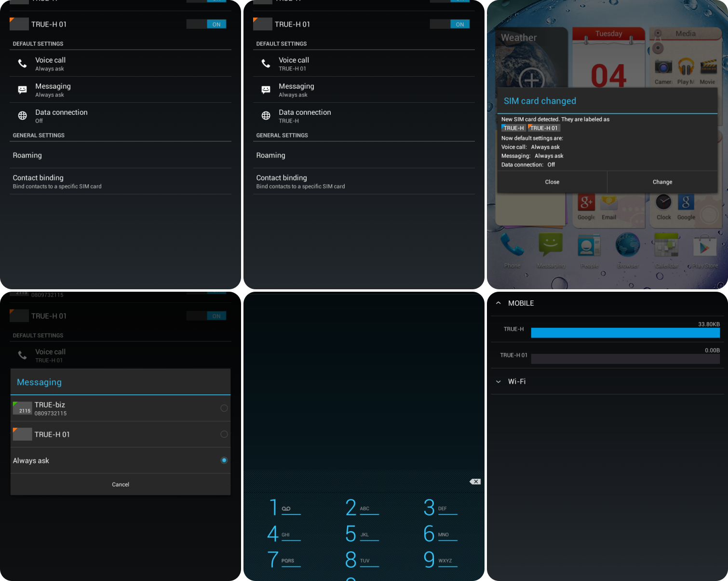728x581 pixels.
Task: Open Voice call setting showing TRUE-H 01
Action: (x=364, y=64)
